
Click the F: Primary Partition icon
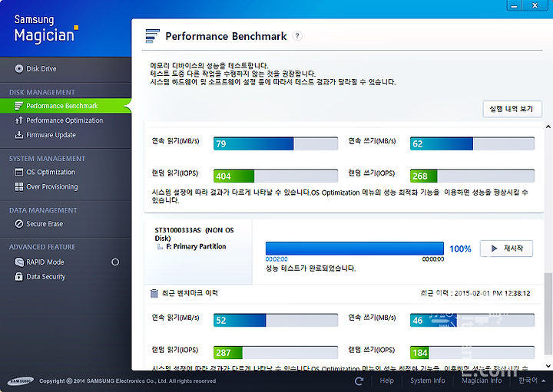(x=160, y=246)
